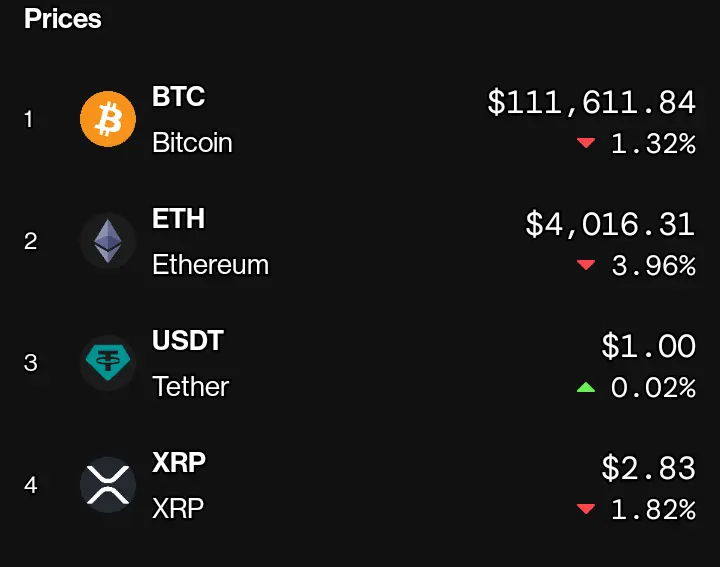This screenshot has height=567, width=720.
Task: Open the ETH ticker link
Action: 179,219
